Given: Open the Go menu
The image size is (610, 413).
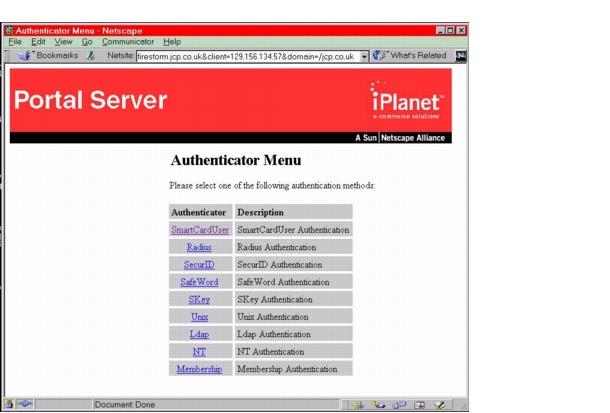Looking at the screenshot, I should pyautogui.click(x=87, y=42).
